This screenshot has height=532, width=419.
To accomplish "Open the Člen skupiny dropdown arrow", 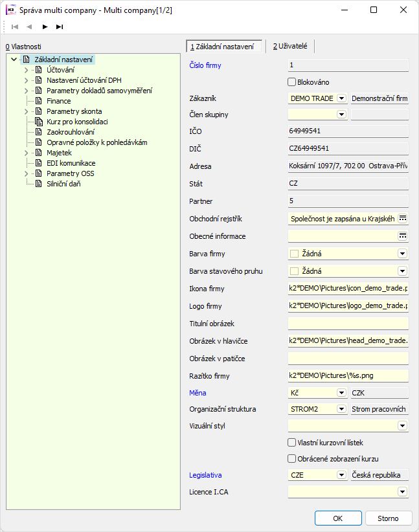I will point(341,115).
